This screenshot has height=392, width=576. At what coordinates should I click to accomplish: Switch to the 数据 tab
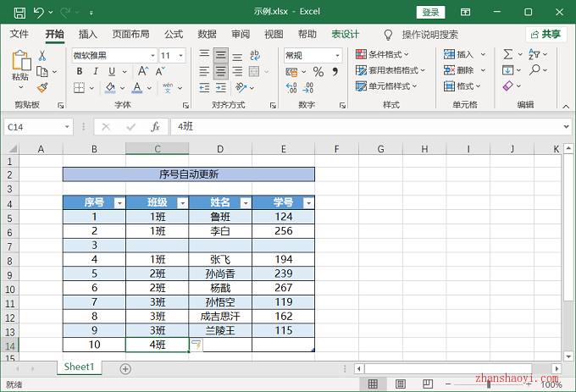207,34
